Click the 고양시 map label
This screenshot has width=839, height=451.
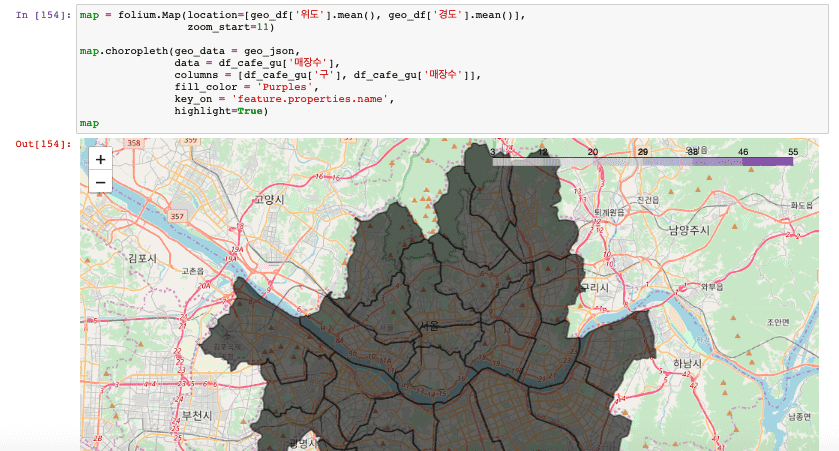[x=269, y=200]
